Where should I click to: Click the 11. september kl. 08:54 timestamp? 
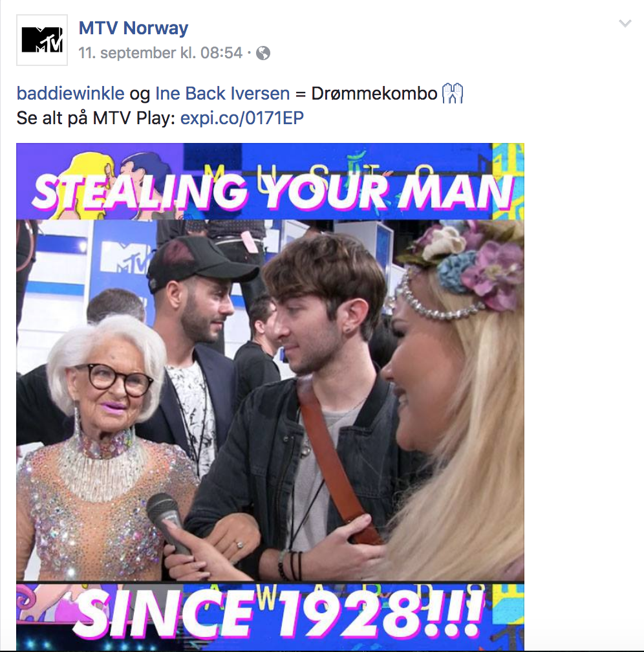point(160,53)
